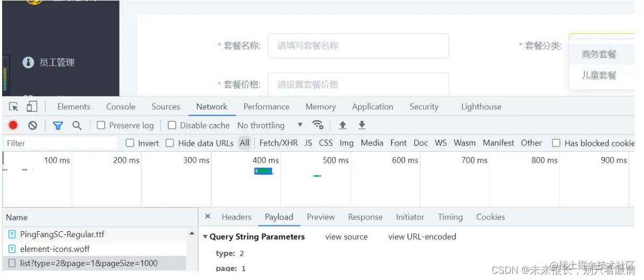Open the Sources tab

[x=166, y=107]
